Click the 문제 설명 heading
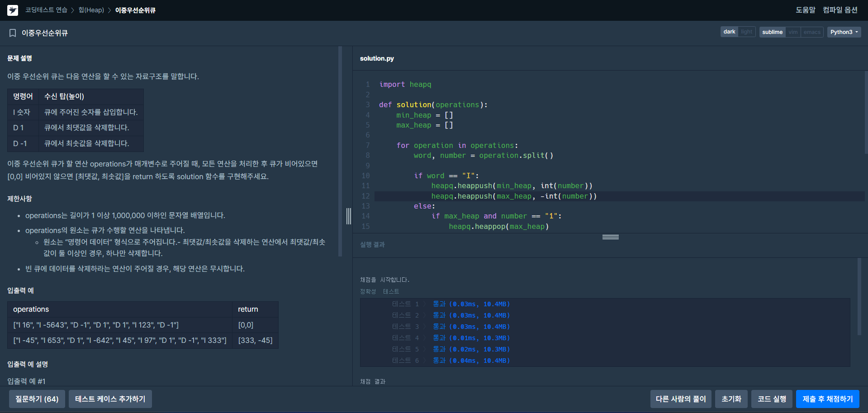This screenshot has height=413, width=868. click(x=19, y=58)
